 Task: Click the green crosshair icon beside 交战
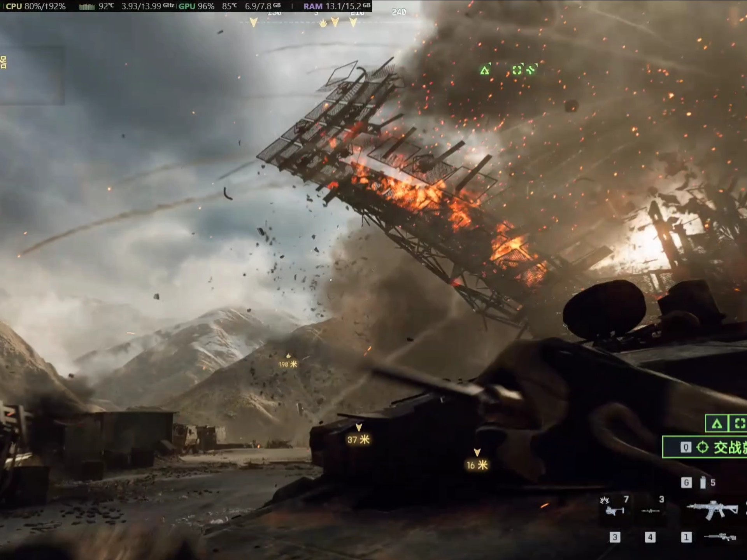pos(702,447)
